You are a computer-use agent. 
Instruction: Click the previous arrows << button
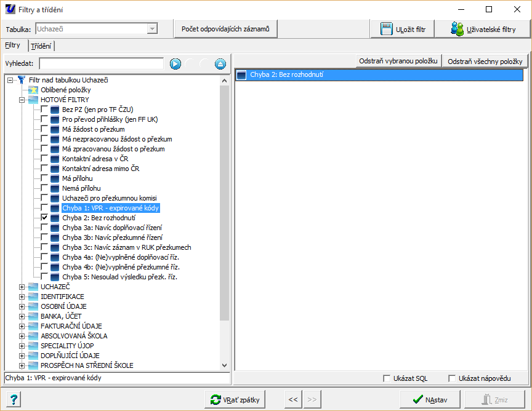pos(293,399)
